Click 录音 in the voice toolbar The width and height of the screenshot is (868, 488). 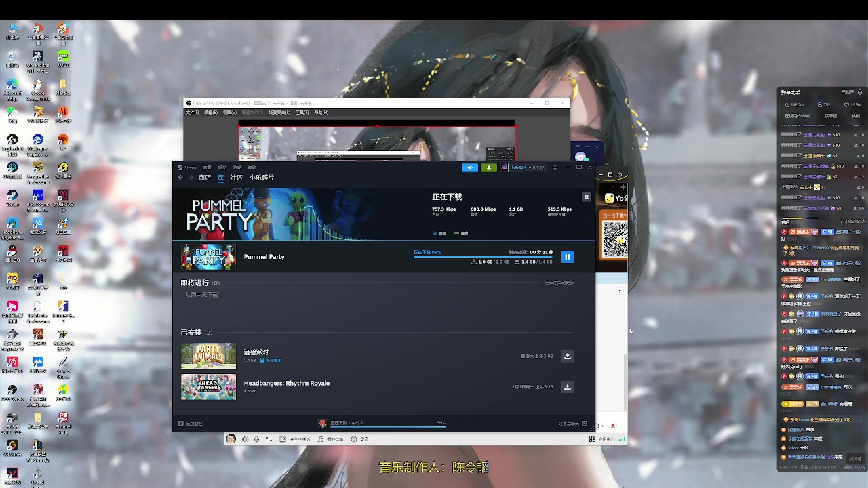360,439
